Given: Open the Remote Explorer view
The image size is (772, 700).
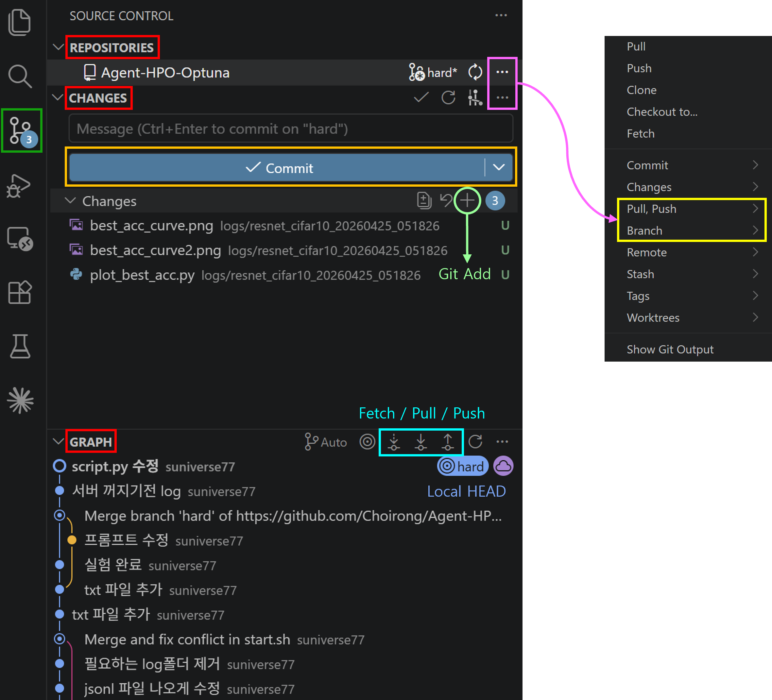Looking at the screenshot, I should (x=20, y=239).
